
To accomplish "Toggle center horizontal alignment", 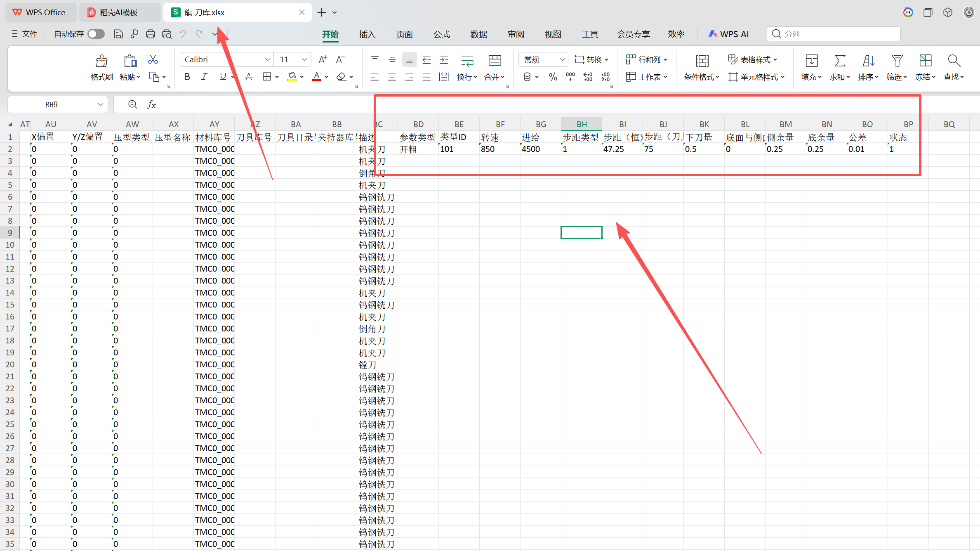I will click(392, 77).
